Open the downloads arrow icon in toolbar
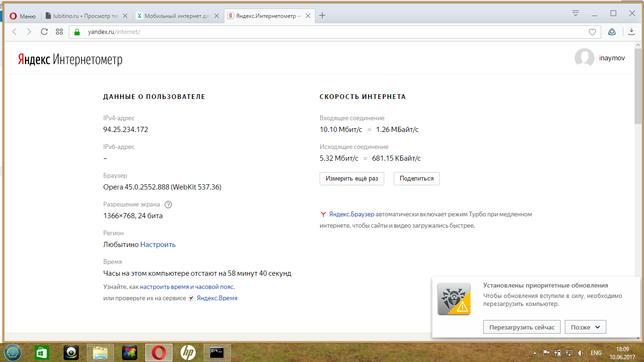Viewport: 644px width, 362px height. point(631,32)
